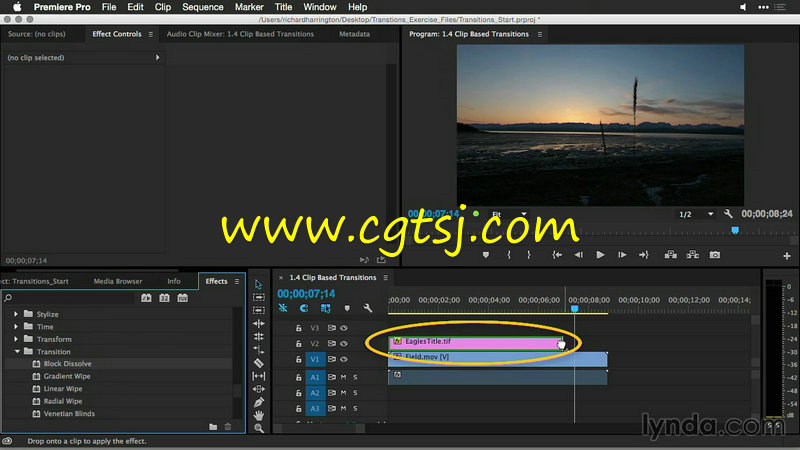800x450 pixels.
Task: Click the Lift button in Program monitor
Action: point(670,255)
